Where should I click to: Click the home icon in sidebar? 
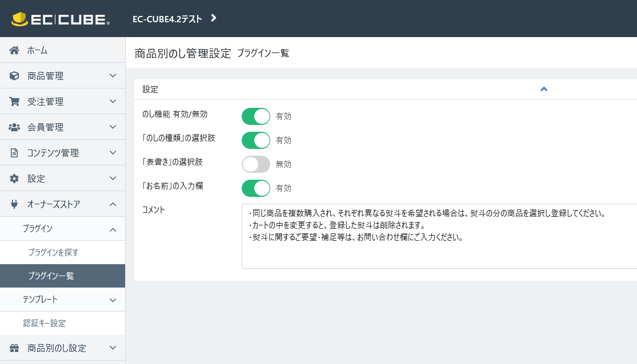tap(14, 50)
